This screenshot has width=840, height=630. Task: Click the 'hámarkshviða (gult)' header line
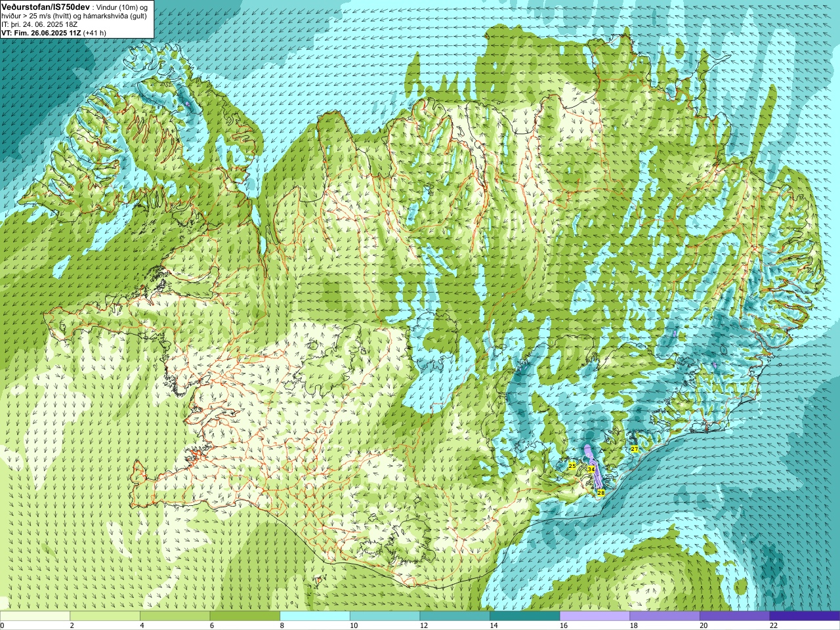73,16
